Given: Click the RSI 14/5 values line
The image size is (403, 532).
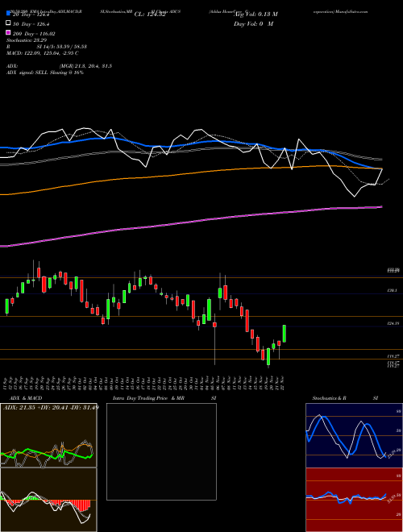Looking at the screenshot, I should (x=47, y=47).
